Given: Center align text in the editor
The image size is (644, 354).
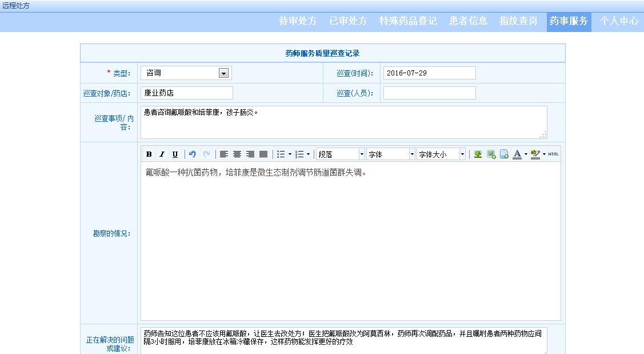Looking at the screenshot, I should pos(237,154).
